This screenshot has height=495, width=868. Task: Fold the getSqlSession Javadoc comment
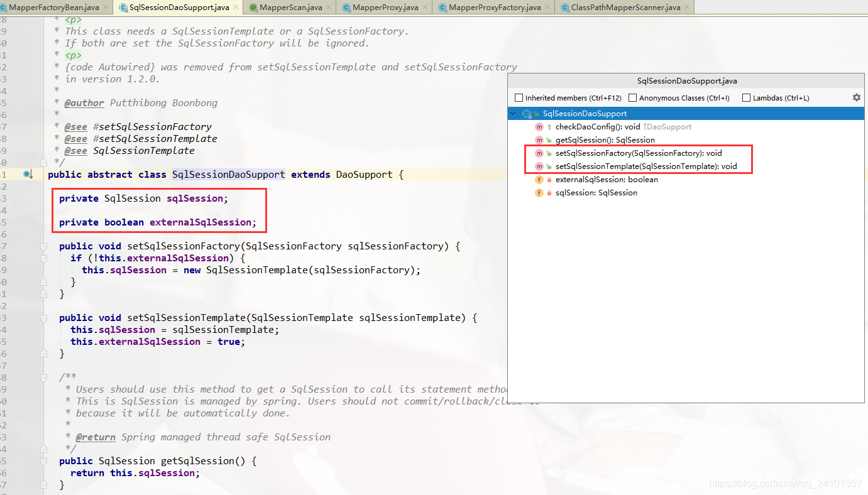pos(43,378)
